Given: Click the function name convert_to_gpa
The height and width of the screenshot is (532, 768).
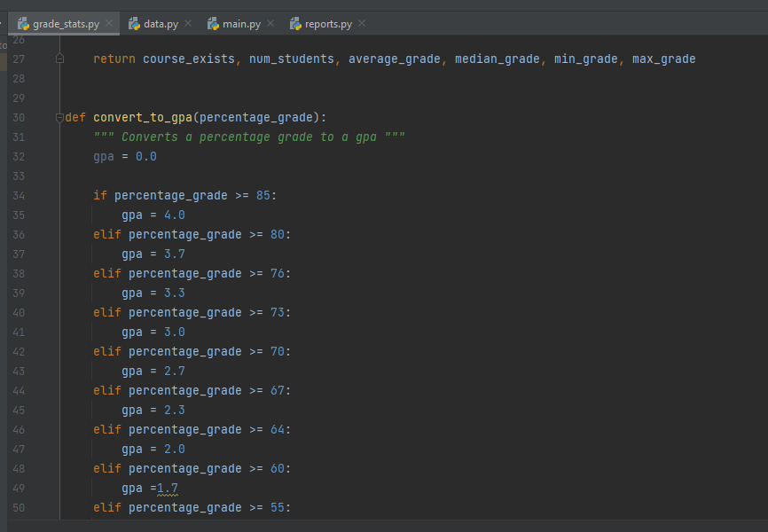Looking at the screenshot, I should (143, 118).
